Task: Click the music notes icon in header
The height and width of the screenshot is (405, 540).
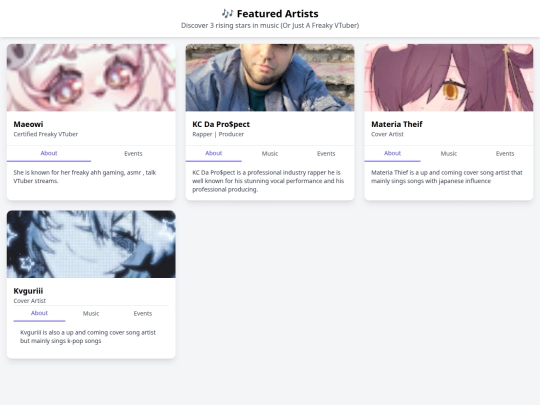Action: [227, 14]
